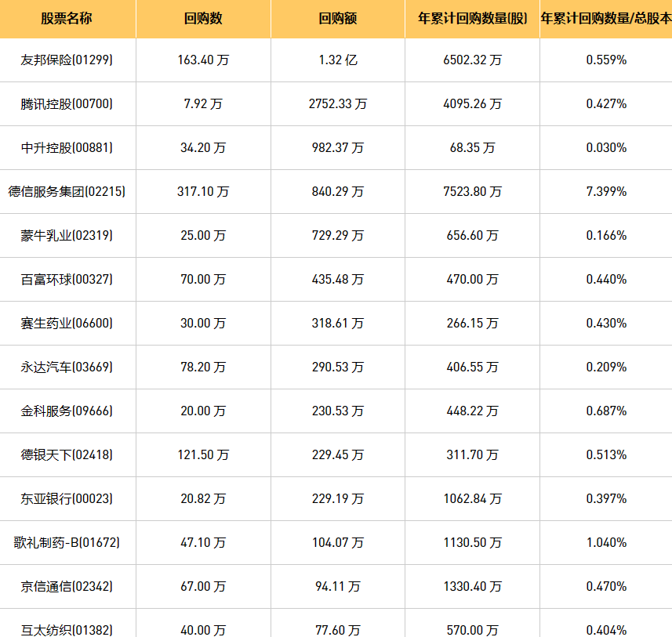Click repurchase amount 94.11 万

click(338, 586)
